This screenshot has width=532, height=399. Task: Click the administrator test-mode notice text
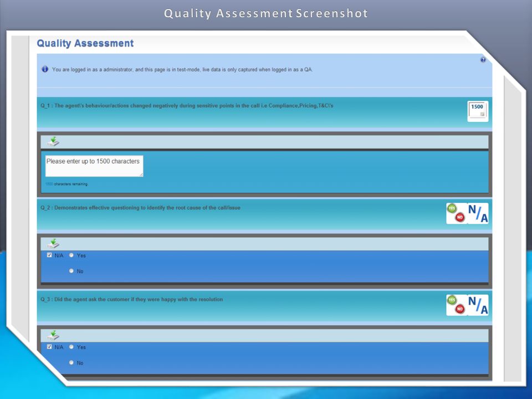[182, 70]
